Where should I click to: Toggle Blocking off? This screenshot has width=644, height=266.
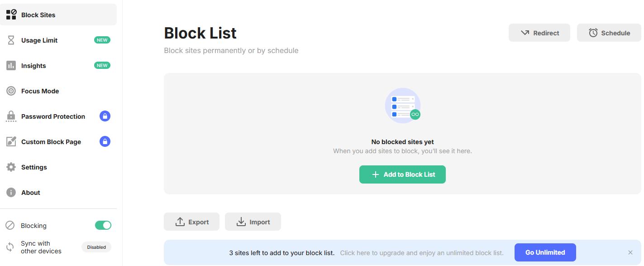(x=103, y=225)
